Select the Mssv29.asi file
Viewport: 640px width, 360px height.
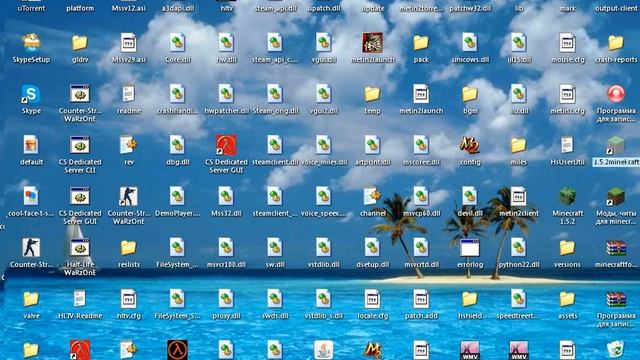pyautogui.click(x=129, y=43)
